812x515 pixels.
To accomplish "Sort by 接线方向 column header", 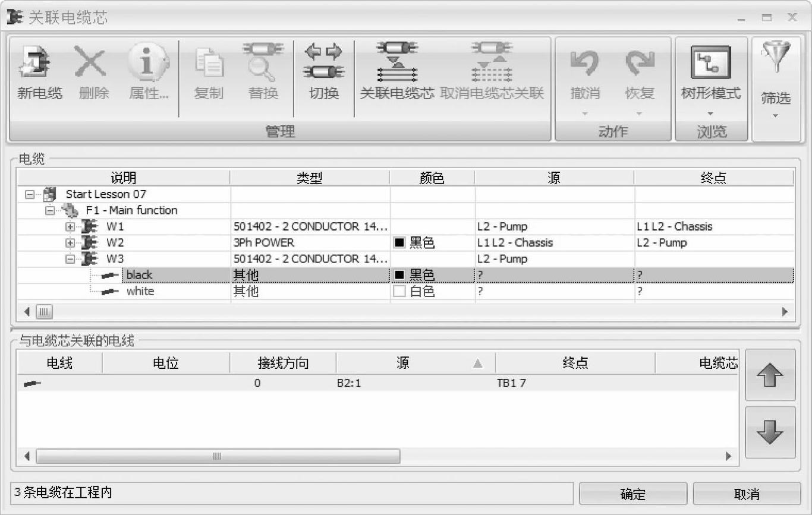I will coord(283,363).
